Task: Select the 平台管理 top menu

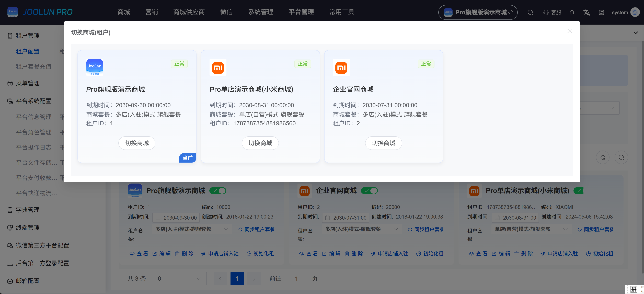Action: click(x=301, y=12)
